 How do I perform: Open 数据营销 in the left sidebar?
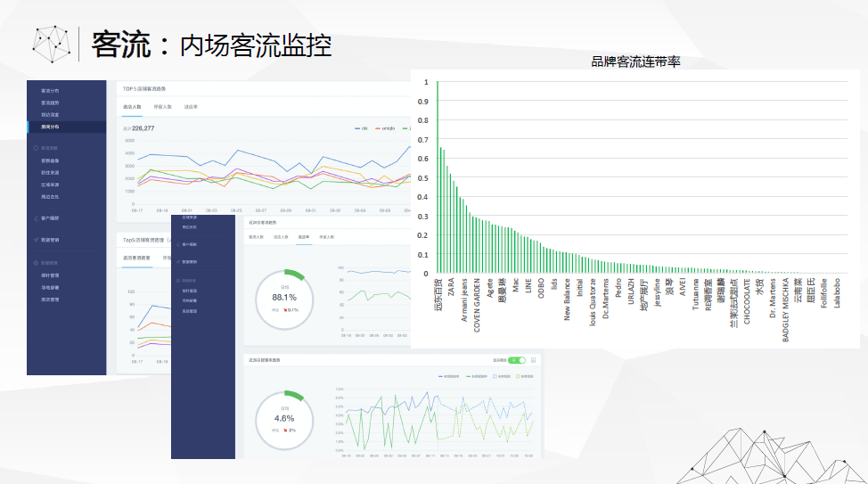pyautogui.click(x=50, y=240)
